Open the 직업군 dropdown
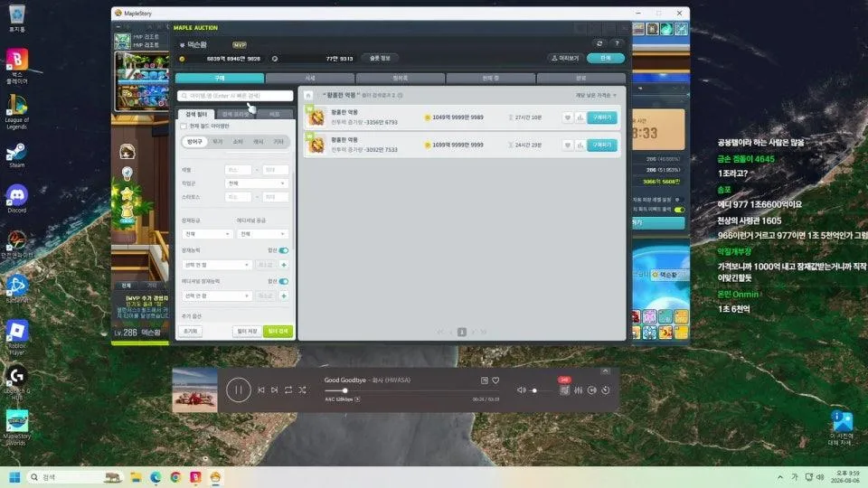Image resolution: width=868 pixels, height=488 pixels. click(257, 183)
